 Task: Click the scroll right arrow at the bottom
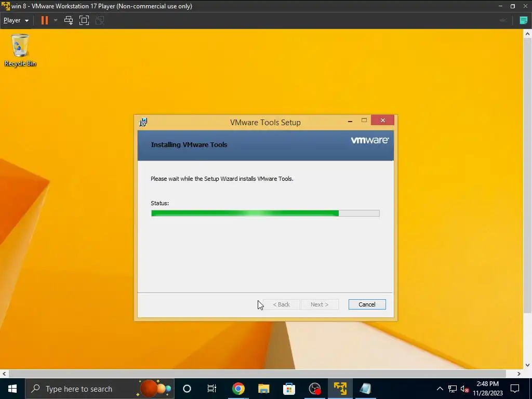coord(519,374)
